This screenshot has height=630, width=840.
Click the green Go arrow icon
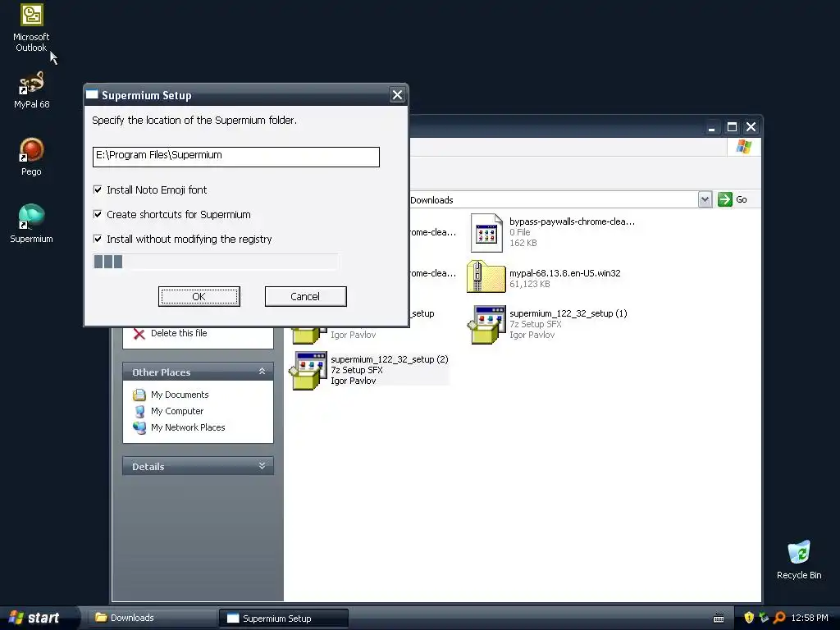pos(725,199)
